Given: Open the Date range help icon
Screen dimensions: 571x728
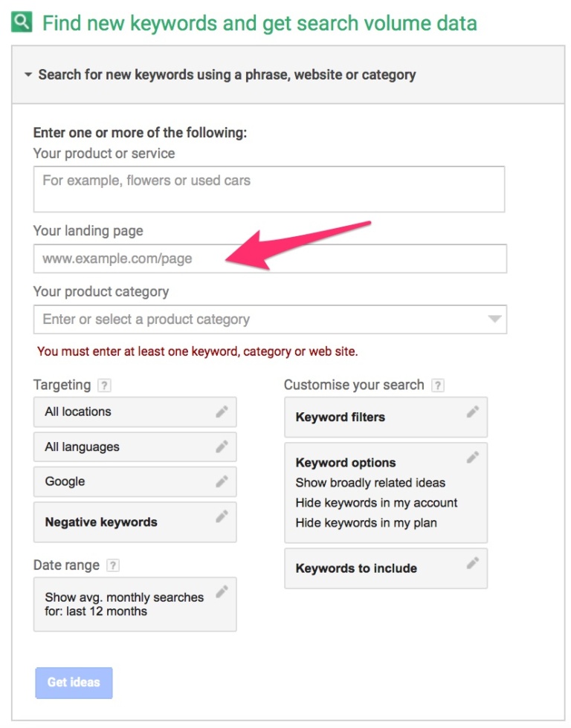Looking at the screenshot, I should pyautogui.click(x=113, y=565).
